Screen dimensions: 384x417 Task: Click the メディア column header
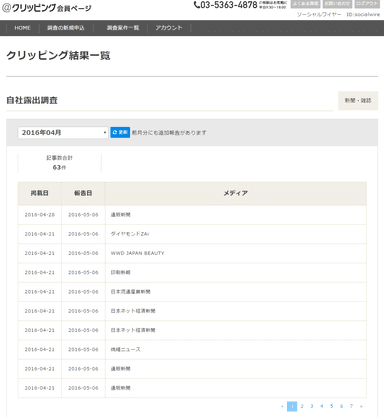pos(236,193)
